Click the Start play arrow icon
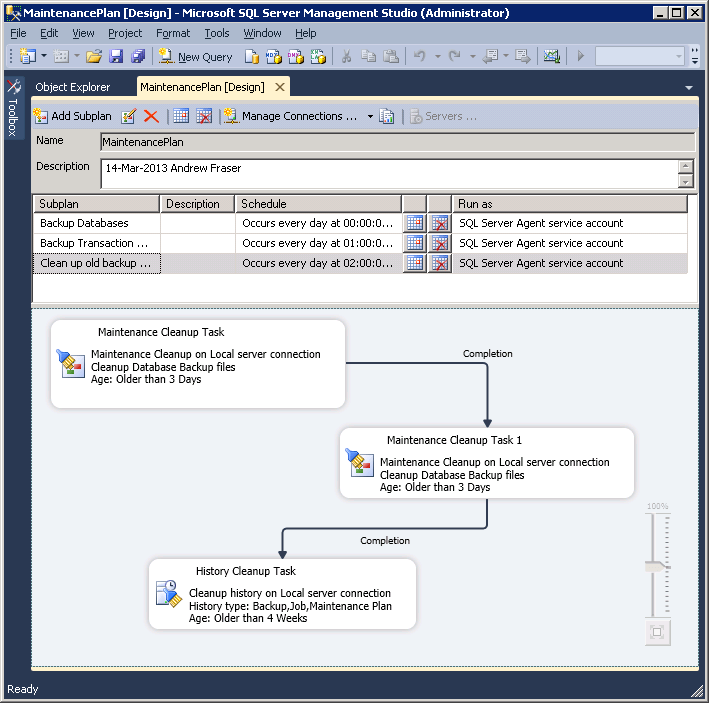 (581, 57)
